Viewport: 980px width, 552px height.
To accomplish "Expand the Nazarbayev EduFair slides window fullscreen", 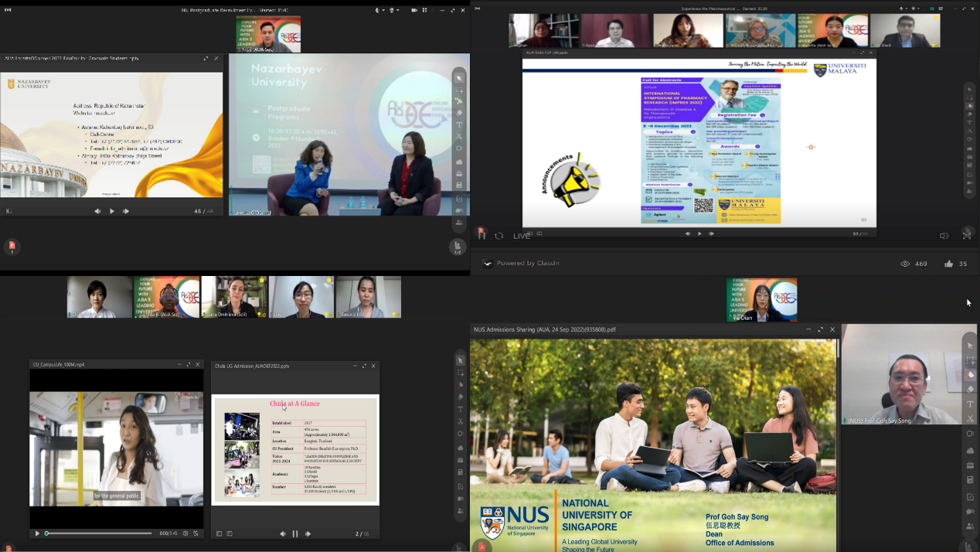I will pos(206,58).
